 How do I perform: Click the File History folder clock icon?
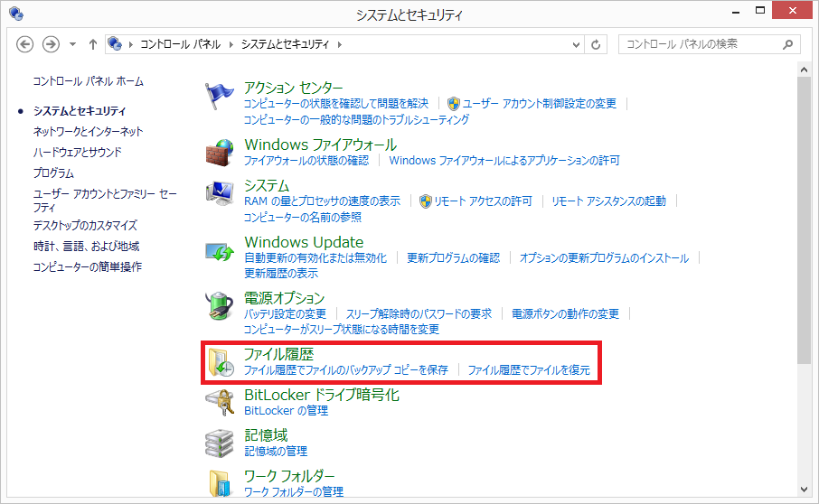click(x=221, y=362)
